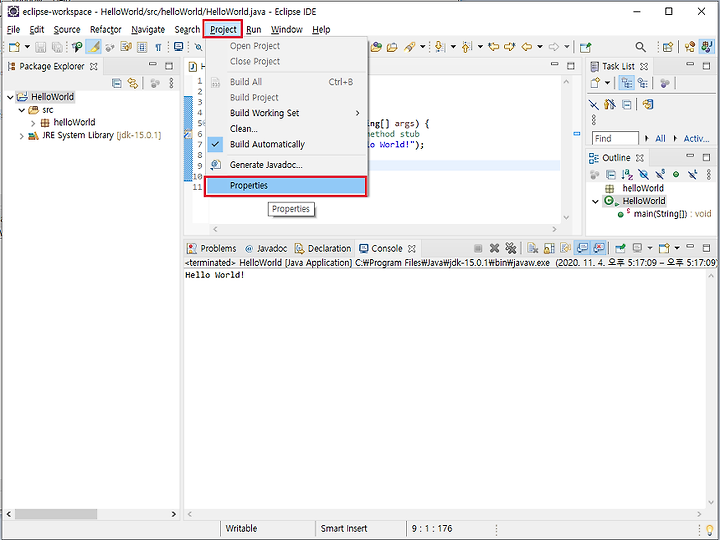Click the light bulb tip icon in the status bar
Image resolution: width=720 pixels, height=540 pixels.
(709, 529)
